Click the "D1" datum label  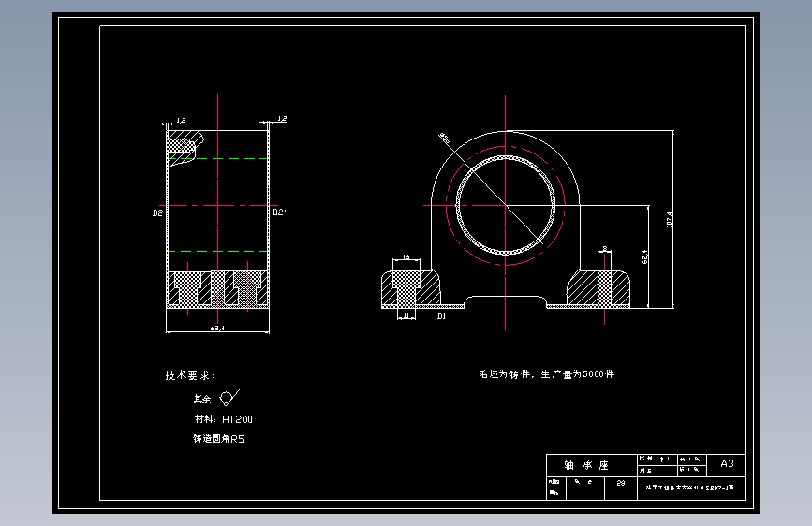441,315
